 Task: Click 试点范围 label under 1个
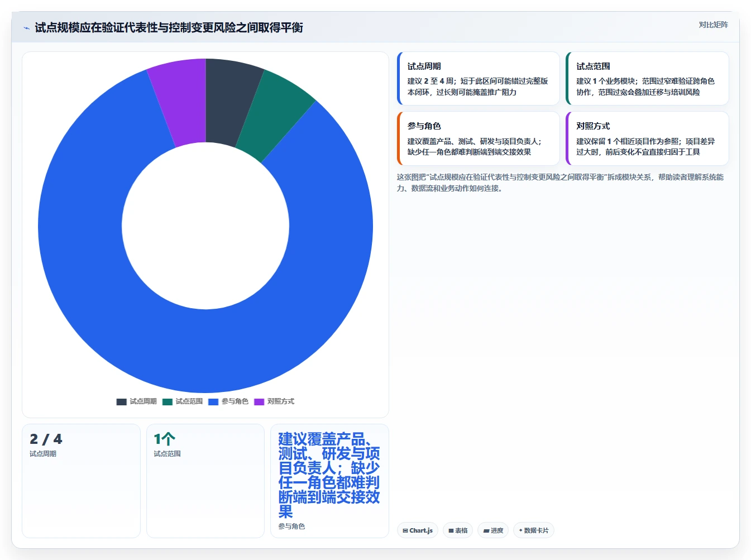tap(168, 454)
